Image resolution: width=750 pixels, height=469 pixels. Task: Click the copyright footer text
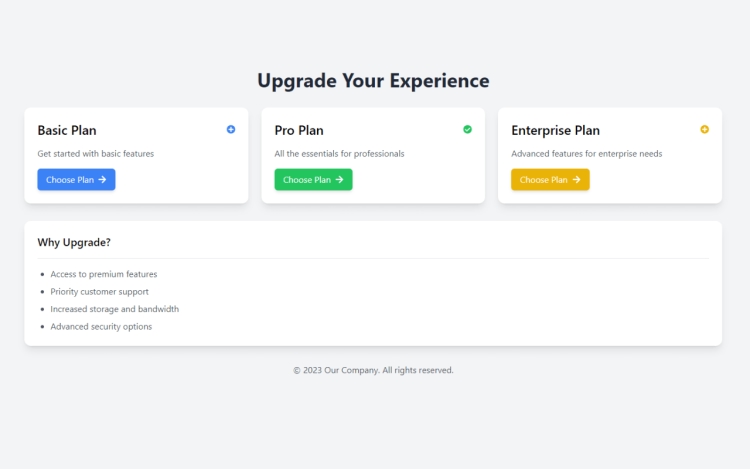click(x=373, y=370)
